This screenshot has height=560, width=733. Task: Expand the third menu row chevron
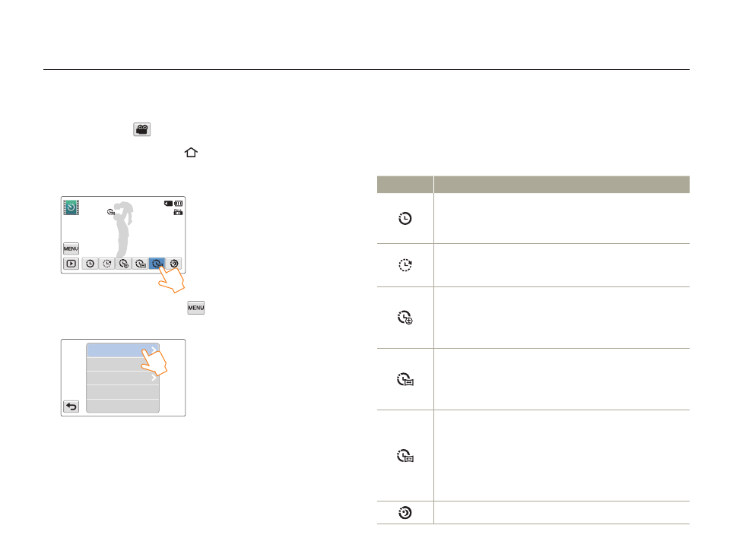pos(153,378)
